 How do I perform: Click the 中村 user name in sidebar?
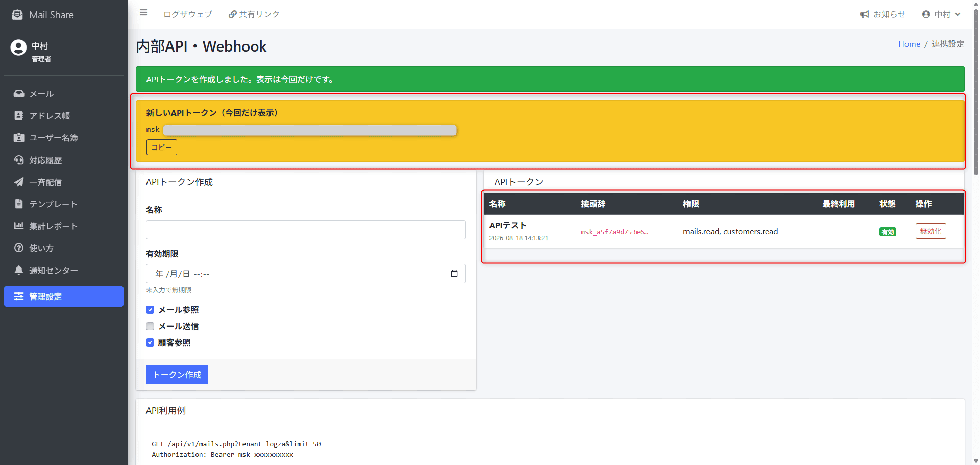(x=40, y=46)
